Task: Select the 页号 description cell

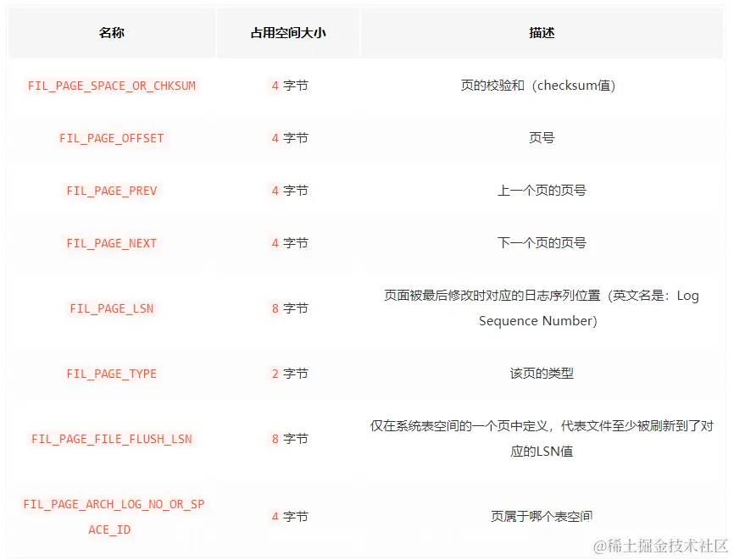Action: click(x=541, y=138)
